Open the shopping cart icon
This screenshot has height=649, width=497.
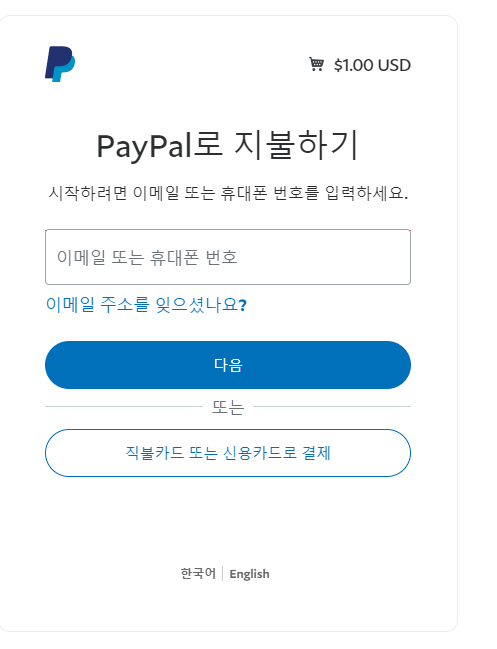pyautogui.click(x=317, y=64)
